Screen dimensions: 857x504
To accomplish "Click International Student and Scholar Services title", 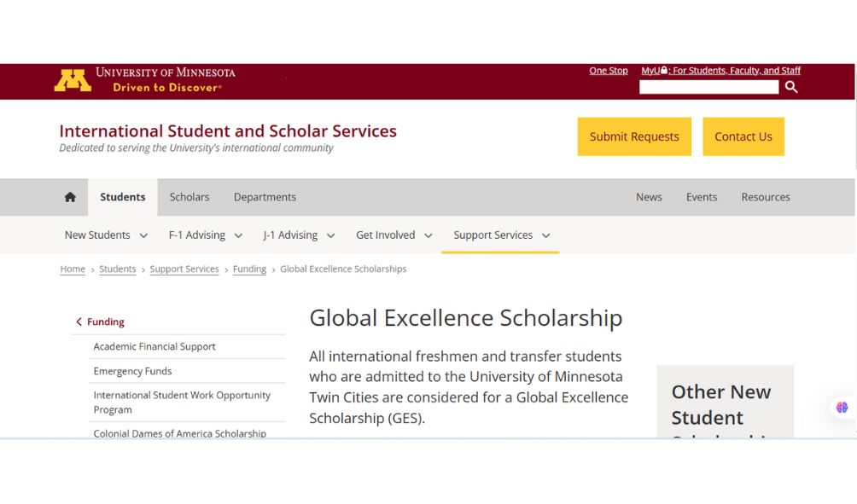I will (228, 131).
